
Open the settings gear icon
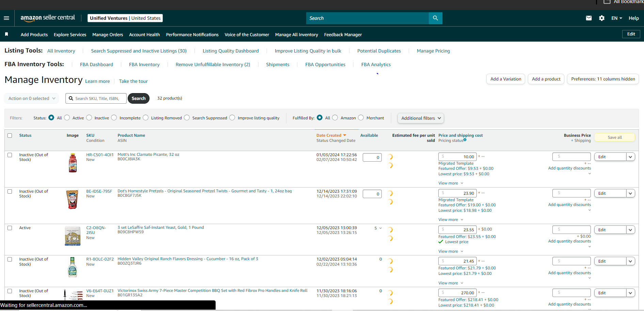tap(602, 18)
